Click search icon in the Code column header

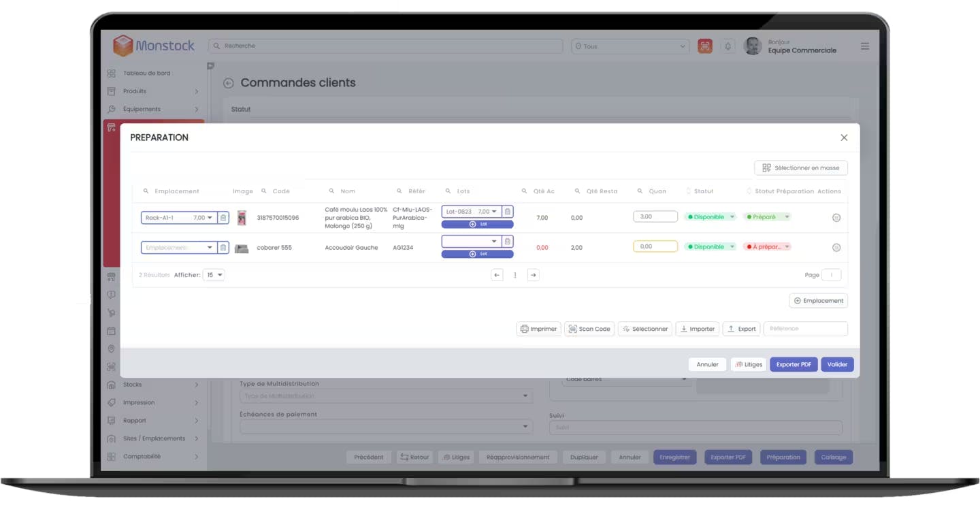(264, 191)
